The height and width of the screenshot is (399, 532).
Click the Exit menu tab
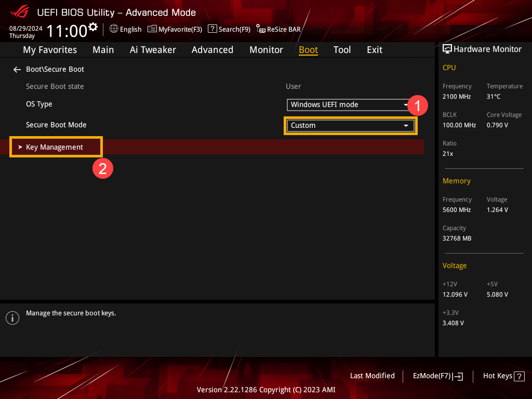click(374, 50)
